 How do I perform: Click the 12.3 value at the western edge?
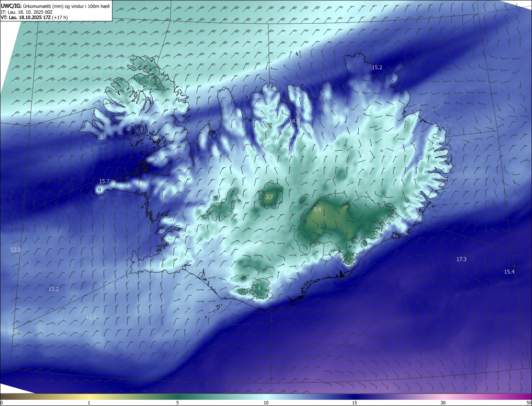pos(15,250)
